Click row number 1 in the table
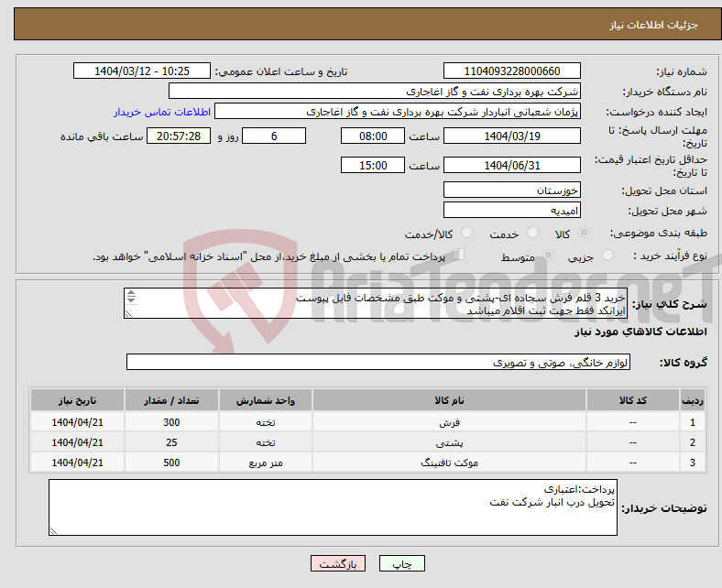722x588 pixels. coord(692,422)
